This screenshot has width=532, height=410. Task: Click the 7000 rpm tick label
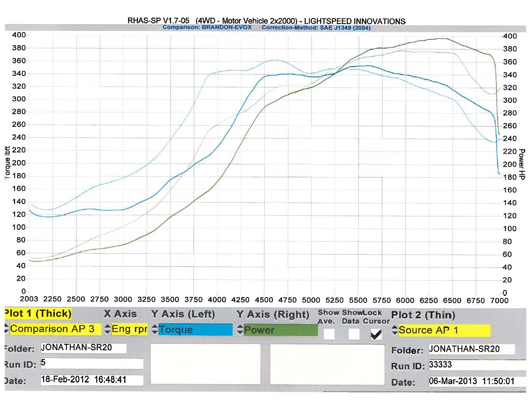pos(499,301)
